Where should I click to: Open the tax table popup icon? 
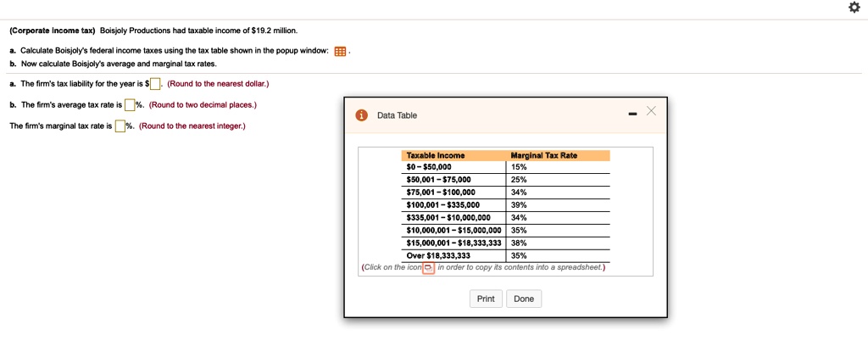341,52
